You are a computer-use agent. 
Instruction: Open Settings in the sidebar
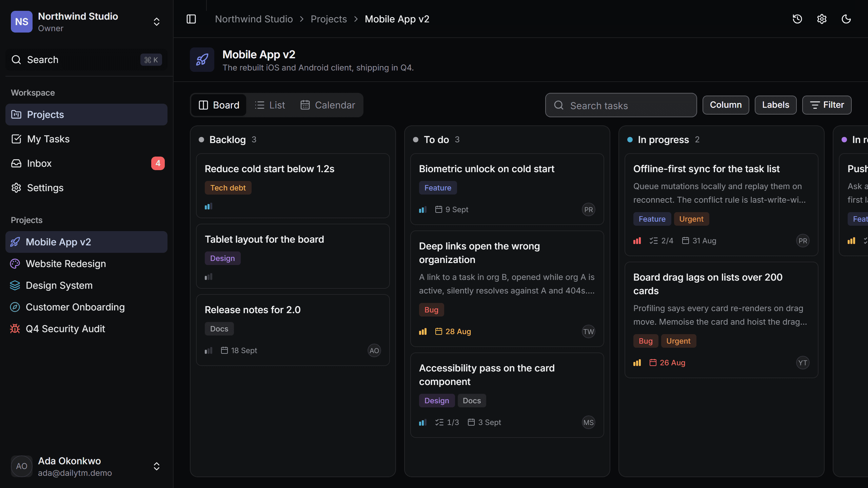click(x=86, y=188)
